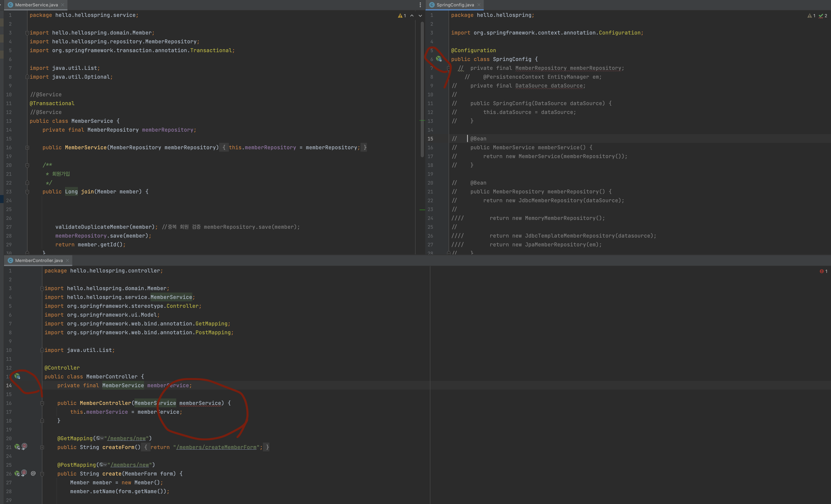
Task: Click the folded opening brace of the createForm method
Action: point(146,447)
